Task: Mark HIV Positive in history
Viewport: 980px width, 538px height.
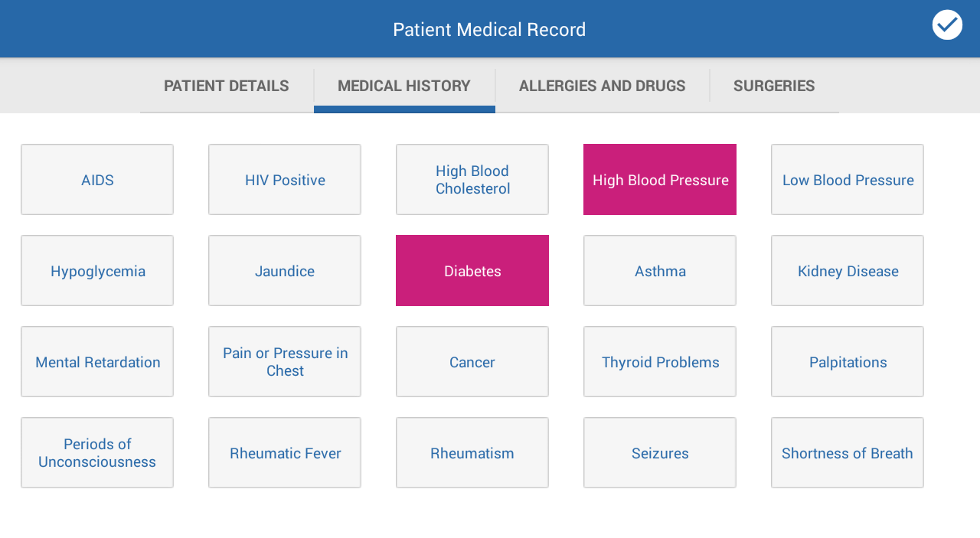Action: pos(285,180)
